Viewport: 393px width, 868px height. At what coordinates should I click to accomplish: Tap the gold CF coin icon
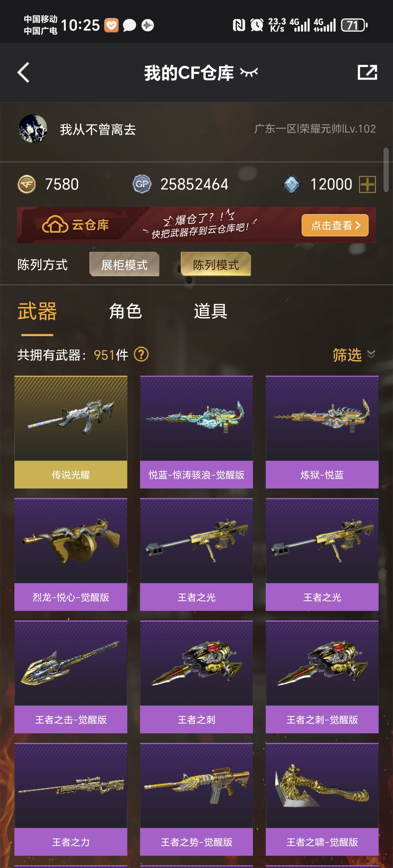coord(27,184)
